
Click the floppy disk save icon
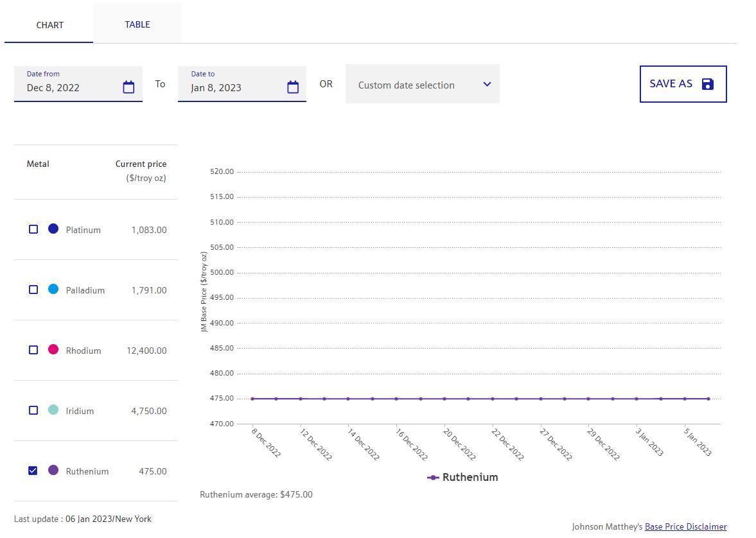pos(708,84)
